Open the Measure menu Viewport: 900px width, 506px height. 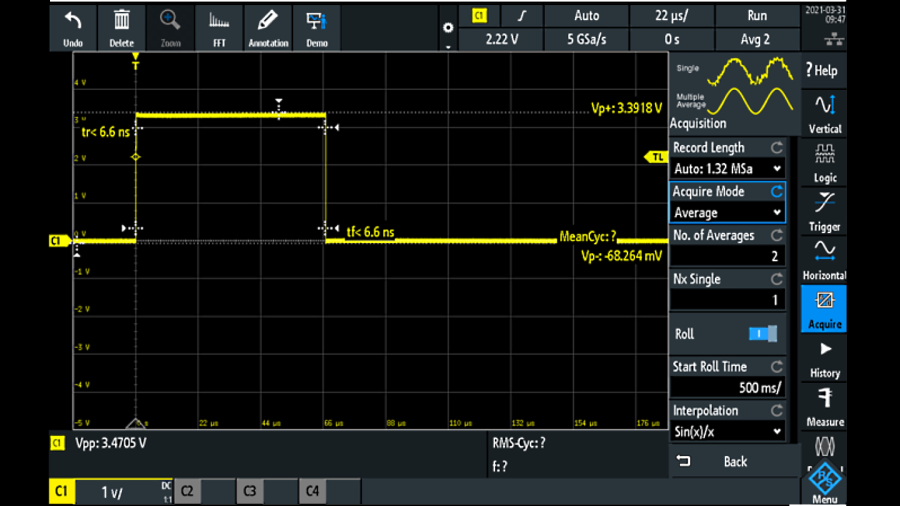point(824,405)
